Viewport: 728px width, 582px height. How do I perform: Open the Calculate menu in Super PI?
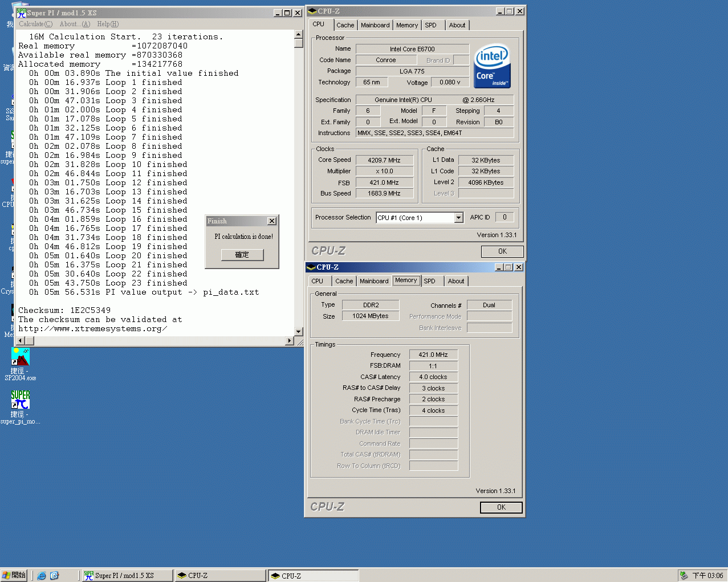pyautogui.click(x=35, y=24)
